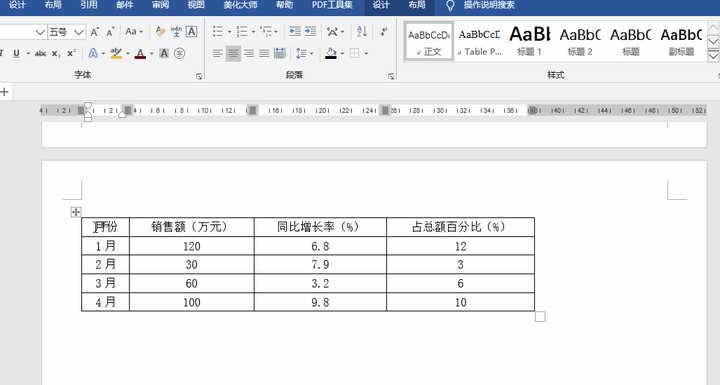Open the font dialog launcher
720x385 pixels.
199,76
